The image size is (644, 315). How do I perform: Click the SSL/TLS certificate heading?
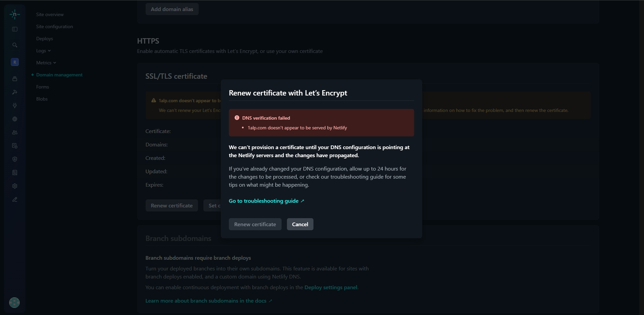[x=176, y=76]
